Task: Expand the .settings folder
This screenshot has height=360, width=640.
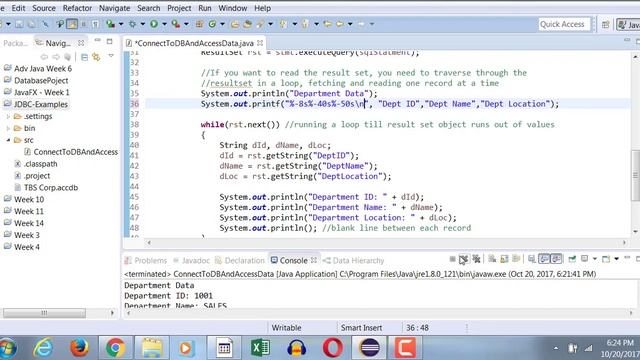Action: click(x=8, y=117)
